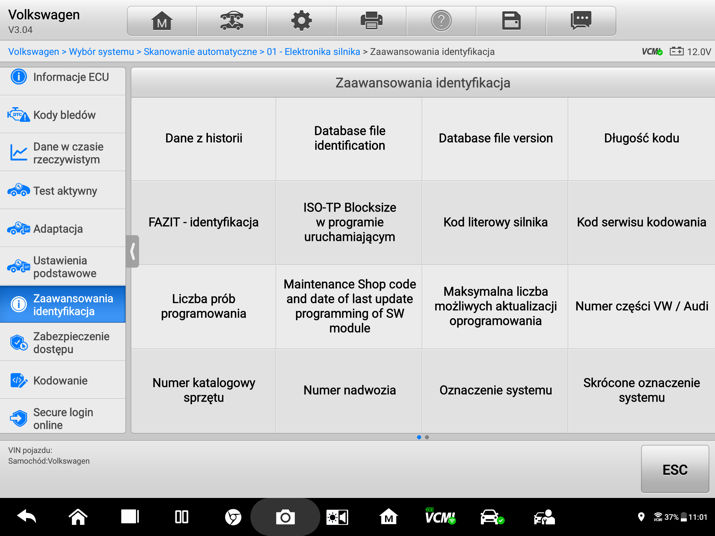Screen dimensions: 715x536
Task: Open MaxiSys home shortcut in navigation bar
Action: (x=389, y=517)
